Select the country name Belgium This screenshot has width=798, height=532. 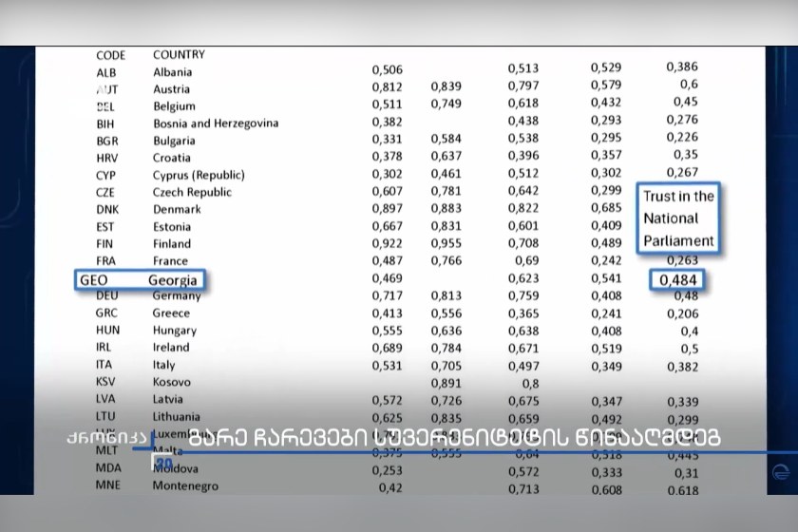(x=174, y=106)
